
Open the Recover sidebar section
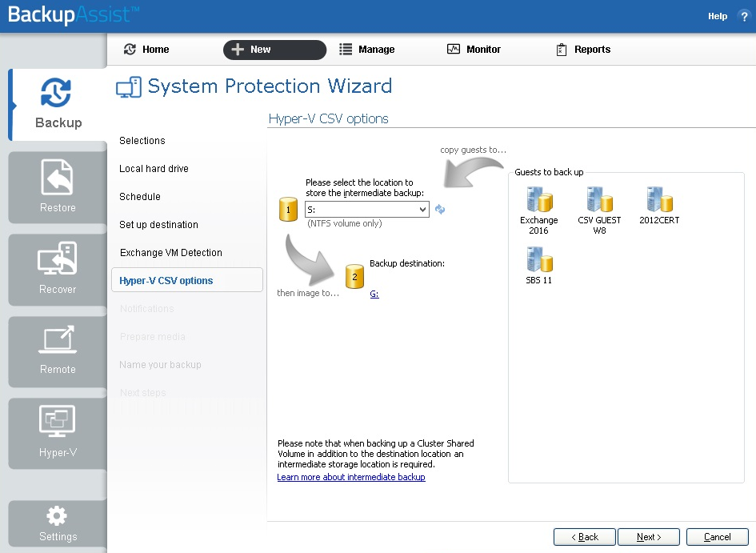(58, 269)
